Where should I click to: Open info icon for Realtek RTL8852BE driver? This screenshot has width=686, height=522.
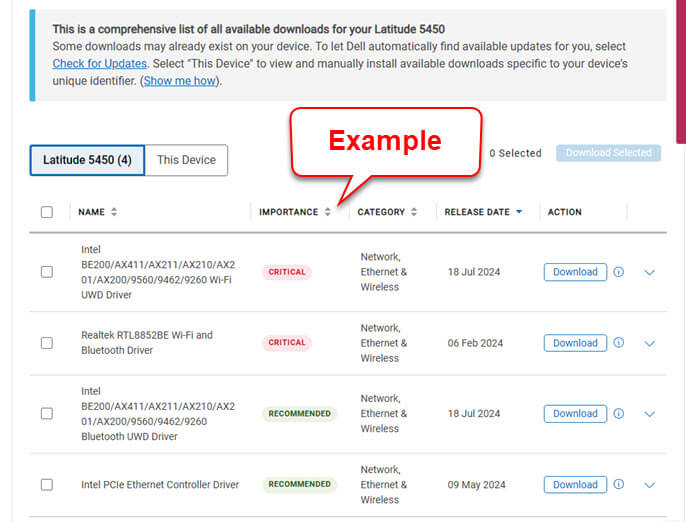(x=618, y=342)
